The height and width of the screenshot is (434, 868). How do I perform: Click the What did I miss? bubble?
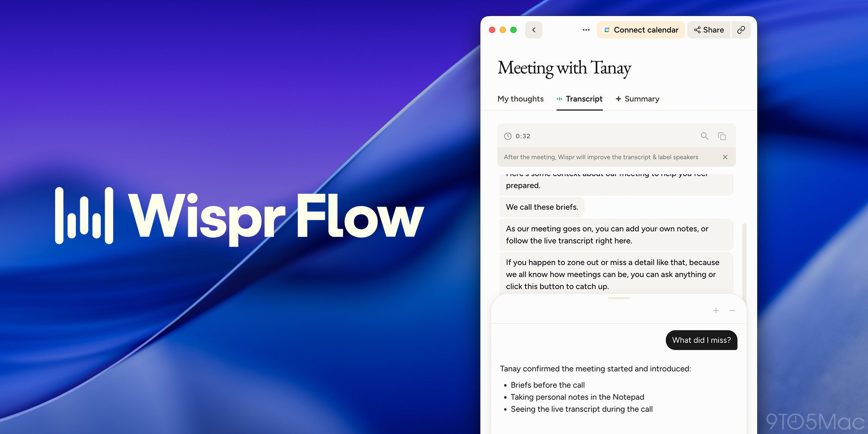coord(701,340)
